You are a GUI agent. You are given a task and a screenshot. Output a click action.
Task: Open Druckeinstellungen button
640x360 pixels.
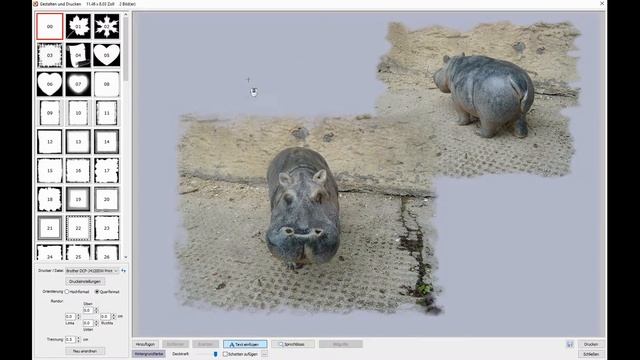click(x=85, y=281)
